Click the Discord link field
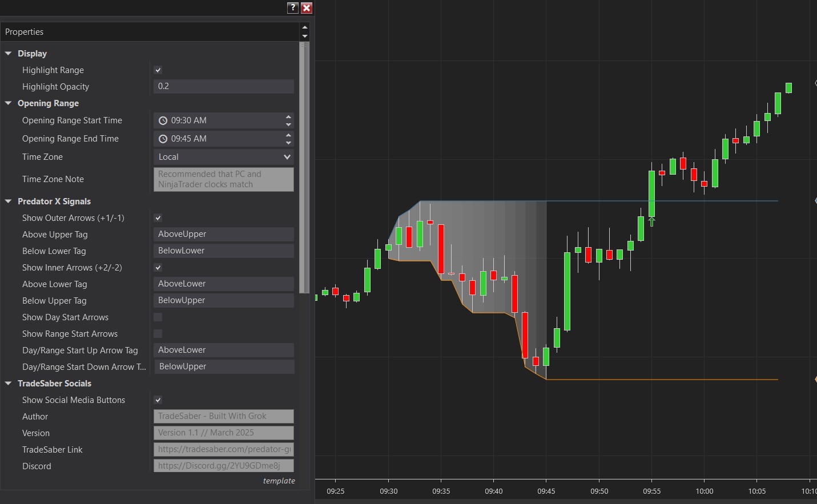817x504 pixels. 223,465
